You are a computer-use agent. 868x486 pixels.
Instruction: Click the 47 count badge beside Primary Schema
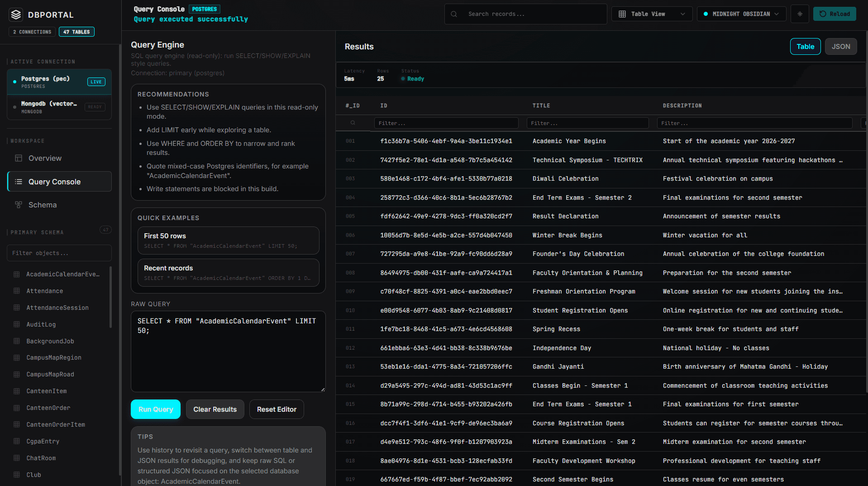click(x=105, y=230)
